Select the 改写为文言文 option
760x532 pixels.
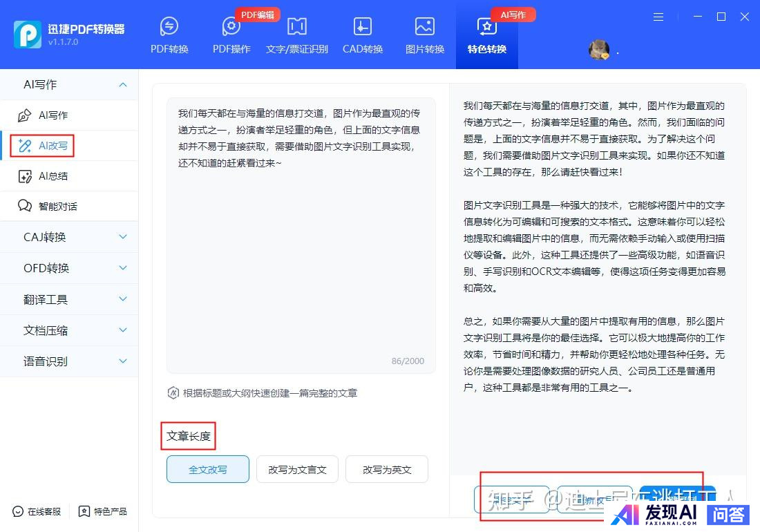[297, 469]
